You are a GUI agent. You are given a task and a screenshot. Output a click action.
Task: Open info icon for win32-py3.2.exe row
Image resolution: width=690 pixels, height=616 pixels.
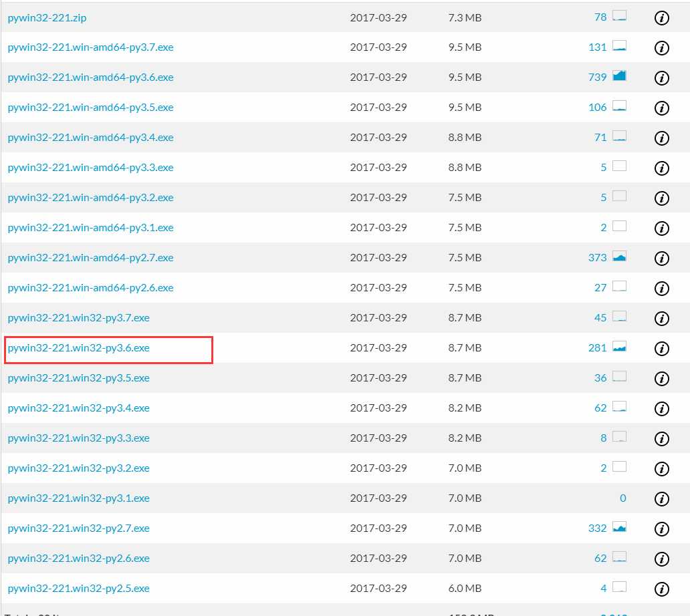tap(662, 469)
